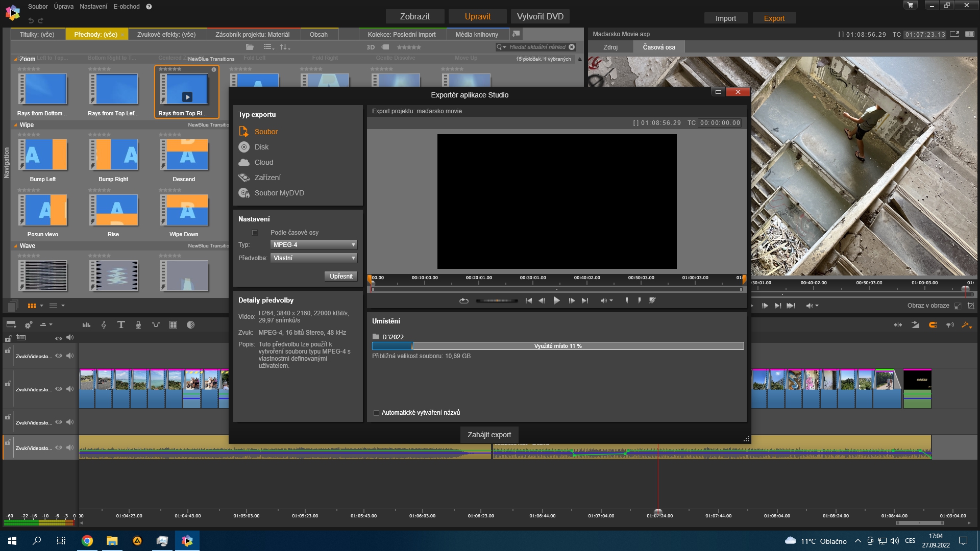Screen dimensions: 980x551
Task: Choose Cloud export type
Action: (x=263, y=162)
